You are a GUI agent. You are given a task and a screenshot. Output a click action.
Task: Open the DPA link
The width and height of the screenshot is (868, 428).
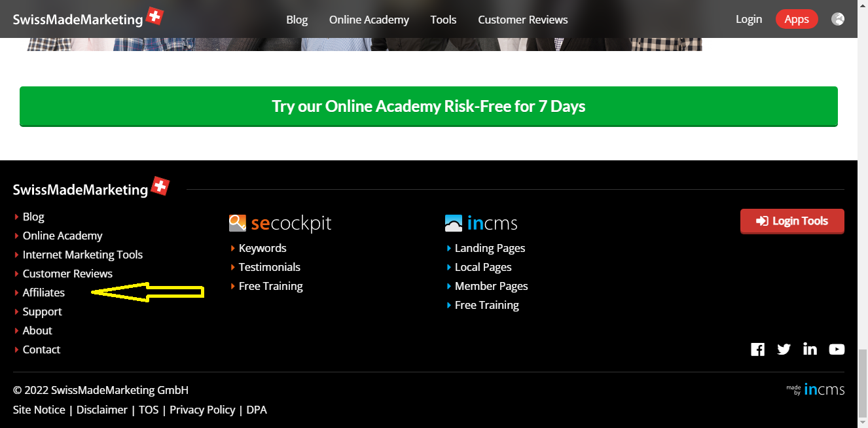click(257, 410)
